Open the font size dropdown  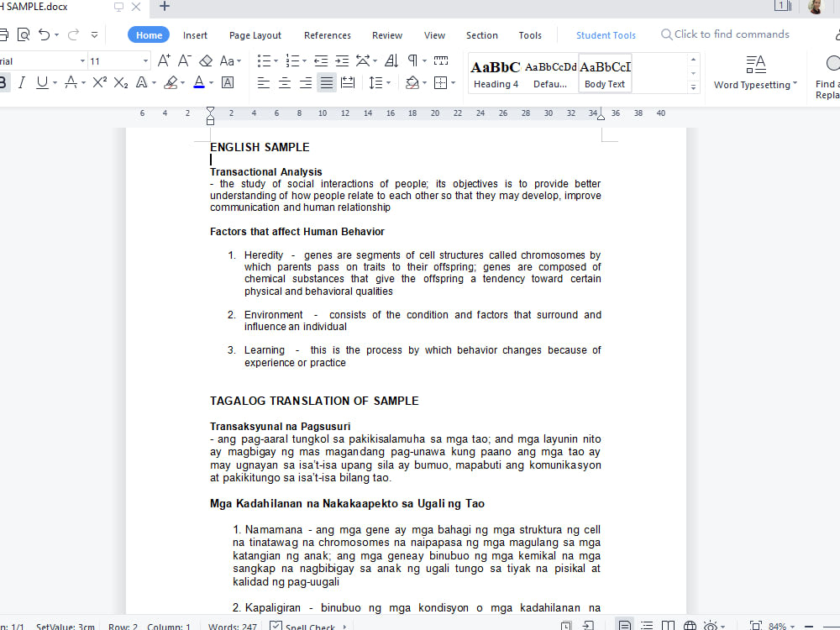click(x=145, y=61)
